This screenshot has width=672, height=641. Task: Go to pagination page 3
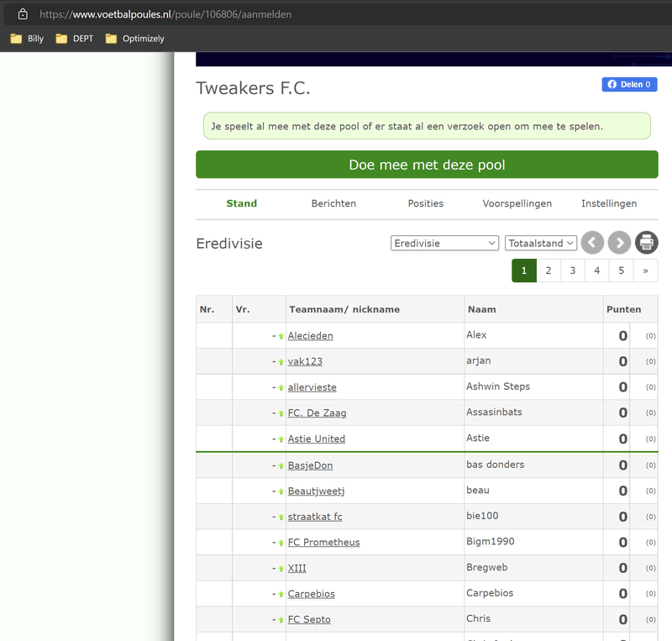573,271
